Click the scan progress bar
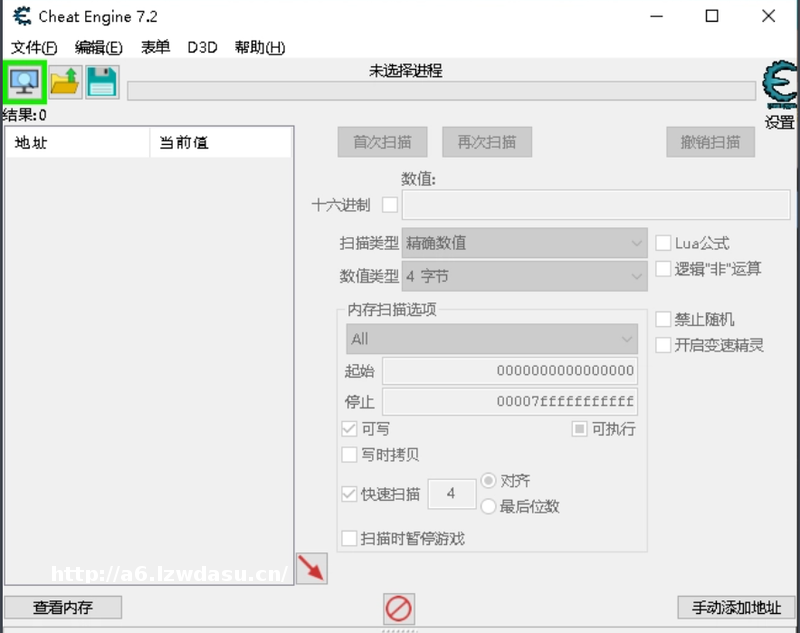The height and width of the screenshot is (633, 800). [x=440, y=91]
